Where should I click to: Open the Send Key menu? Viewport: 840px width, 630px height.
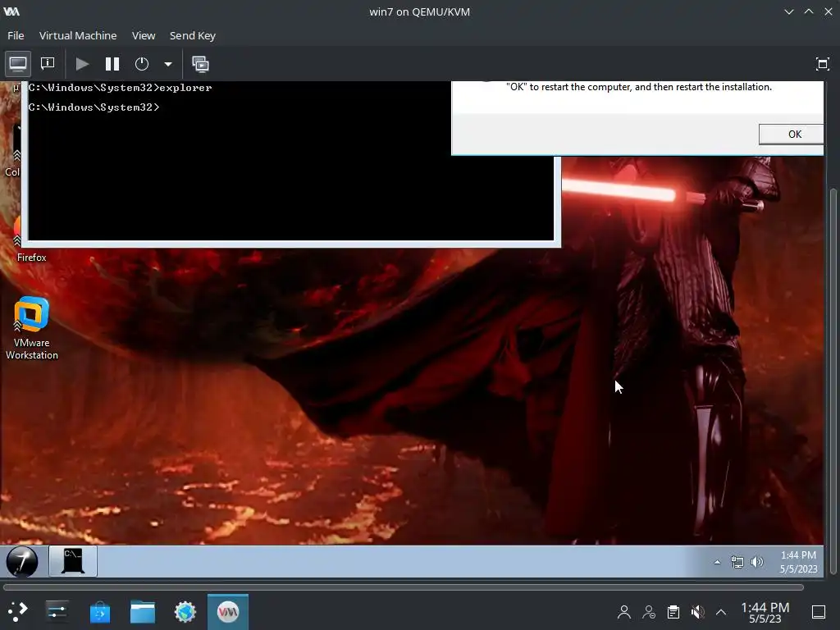(x=192, y=35)
